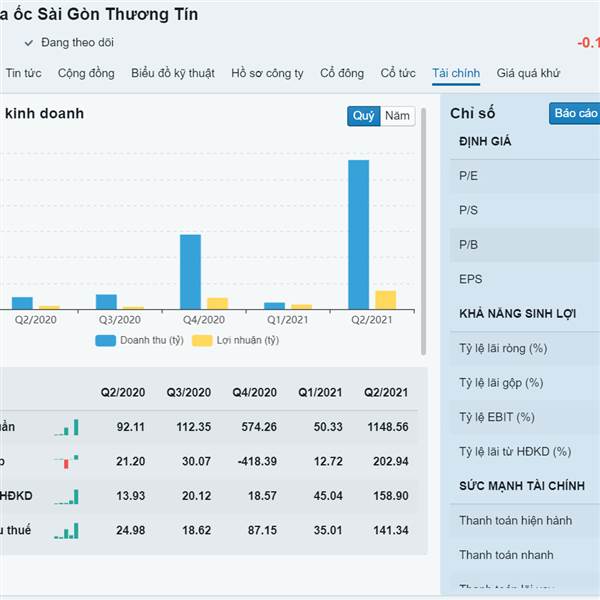Screen dimensions: 600x600
Task: Click sparkline icon in the thuế row
Action: 67,531
